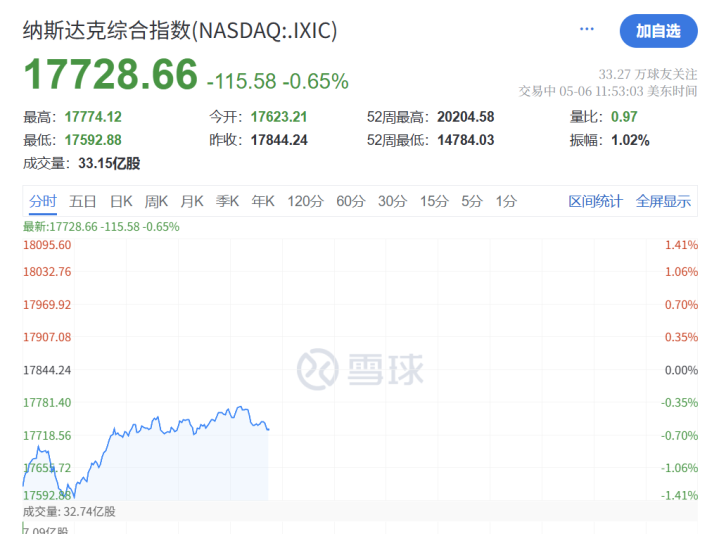Viewport: 719px width, 534px height.
Task: Select the 月K tab
Action: tap(192, 201)
